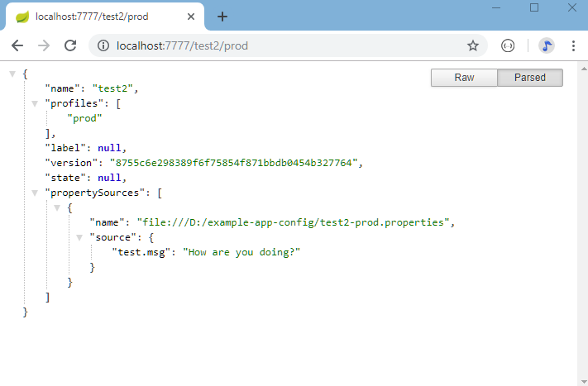
Task: Switch to Raw JSON view
Action: click(464, 78)
